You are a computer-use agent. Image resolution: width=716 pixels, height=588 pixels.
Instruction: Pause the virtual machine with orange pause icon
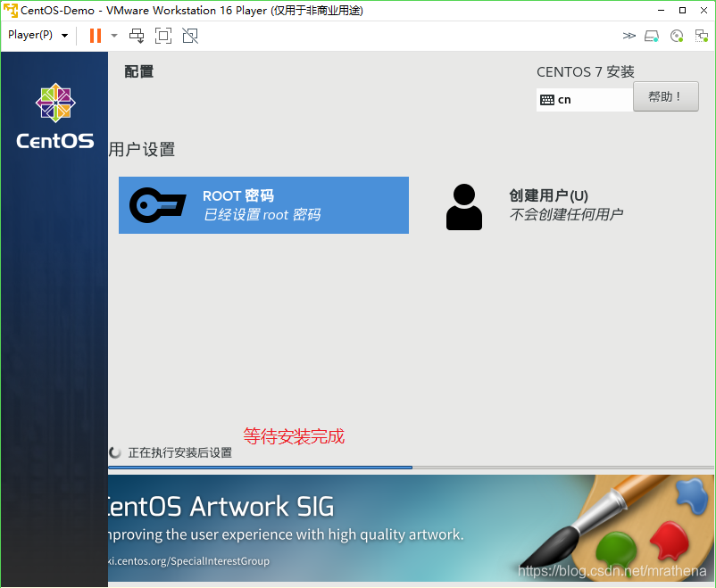pyautogui.click(x=96, y=35)
